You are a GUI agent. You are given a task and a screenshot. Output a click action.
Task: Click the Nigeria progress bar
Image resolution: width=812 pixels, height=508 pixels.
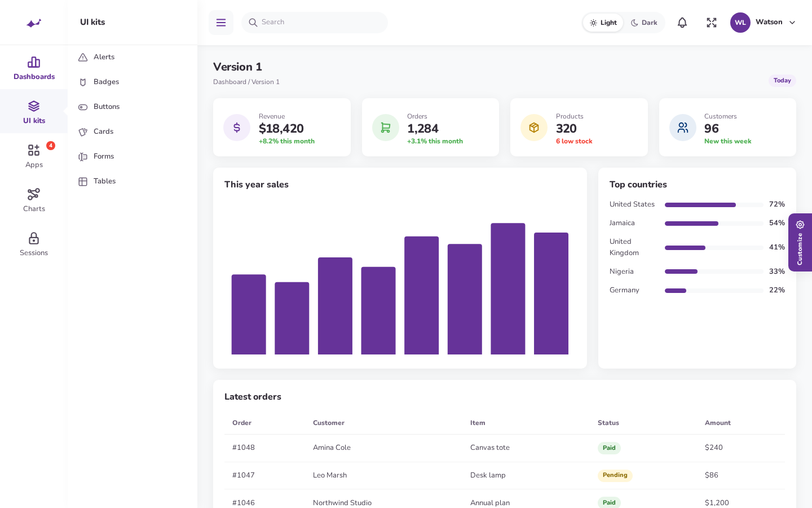click(x=714, y=271)
